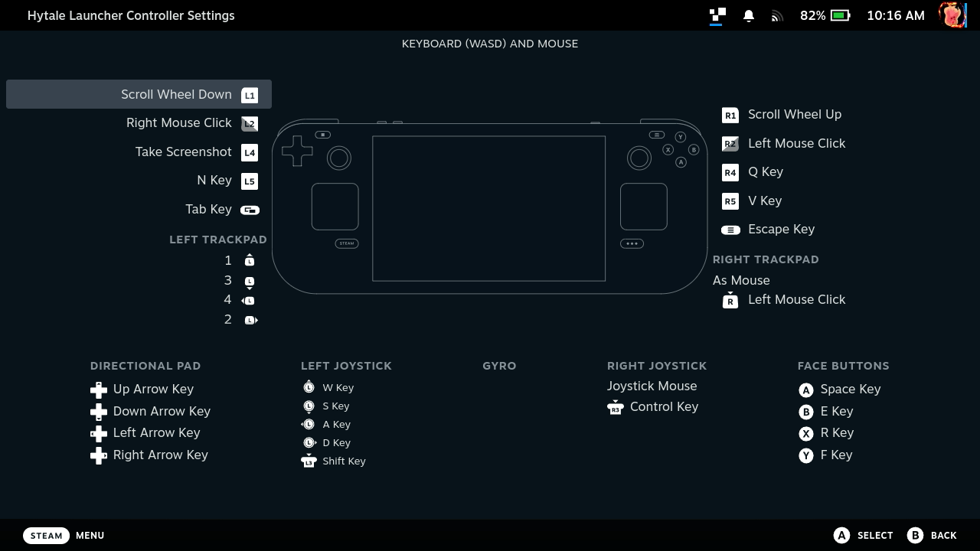The width and height of the screenshot is (980, 551).
Task: Click the R5 V Key icon
Action: click(730, 201)
